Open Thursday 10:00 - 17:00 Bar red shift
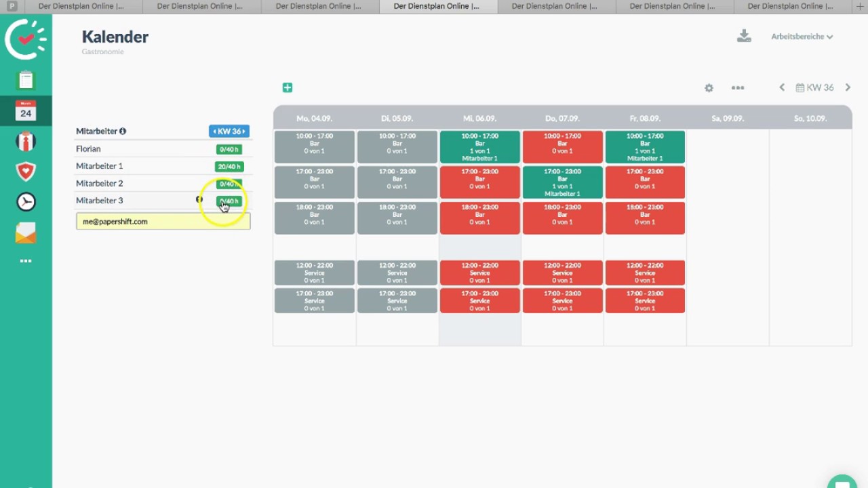 pos(563,147)
